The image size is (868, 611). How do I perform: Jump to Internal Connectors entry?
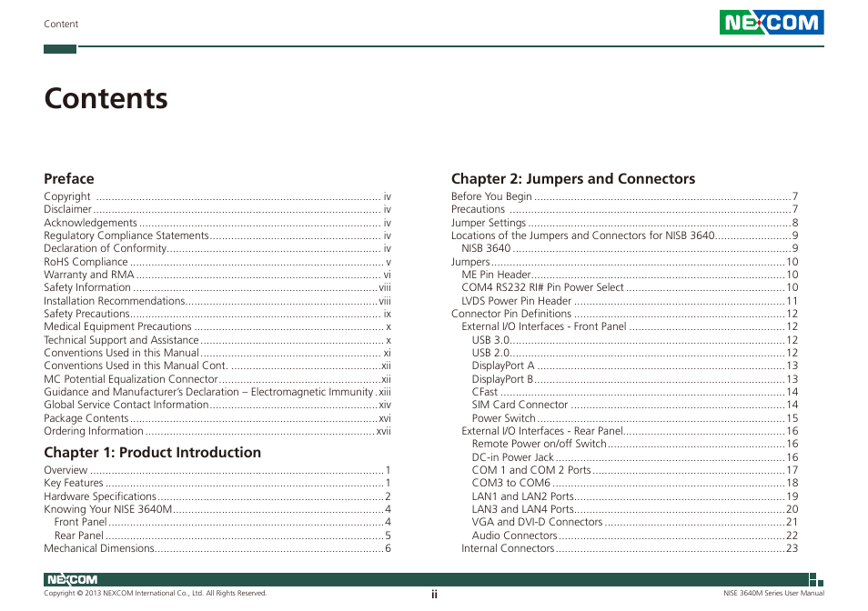coord(630,548)
